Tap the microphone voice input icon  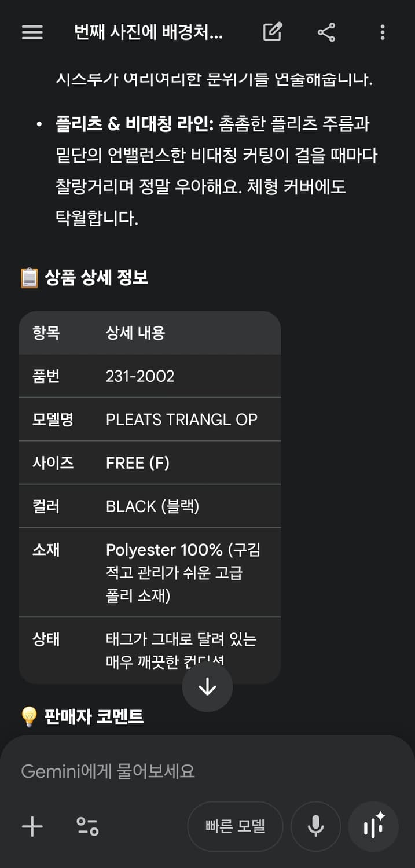315,826
